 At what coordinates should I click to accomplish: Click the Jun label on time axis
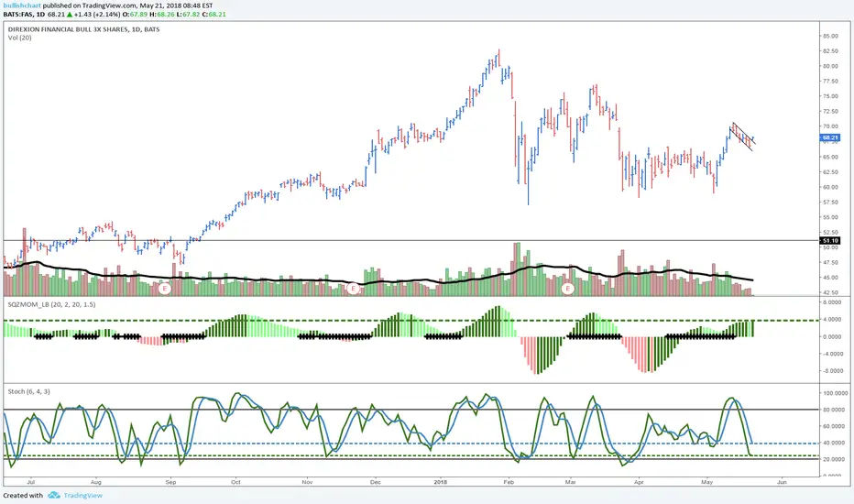click(783, 482)
